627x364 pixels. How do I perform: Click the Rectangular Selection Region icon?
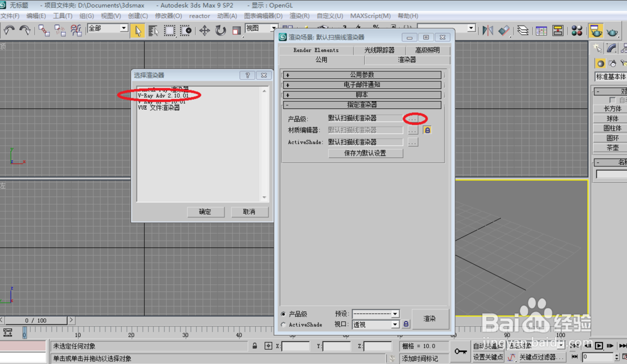[169, 30]
